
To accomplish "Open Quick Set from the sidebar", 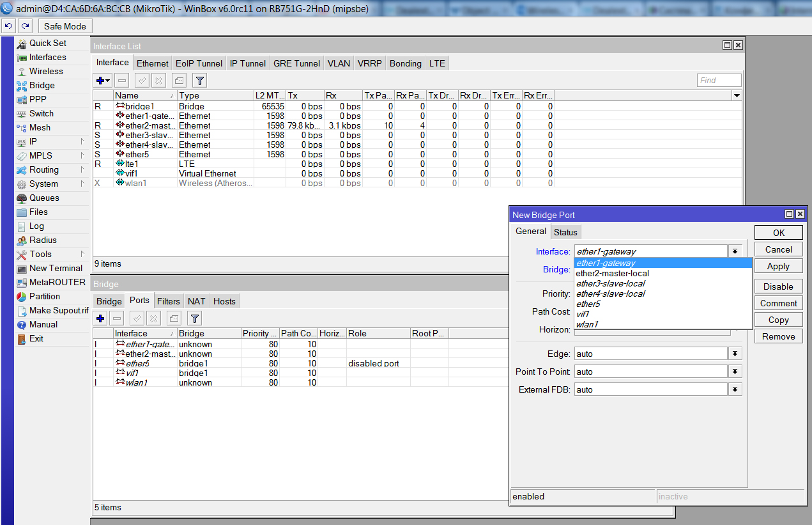I will coord(47,43).
